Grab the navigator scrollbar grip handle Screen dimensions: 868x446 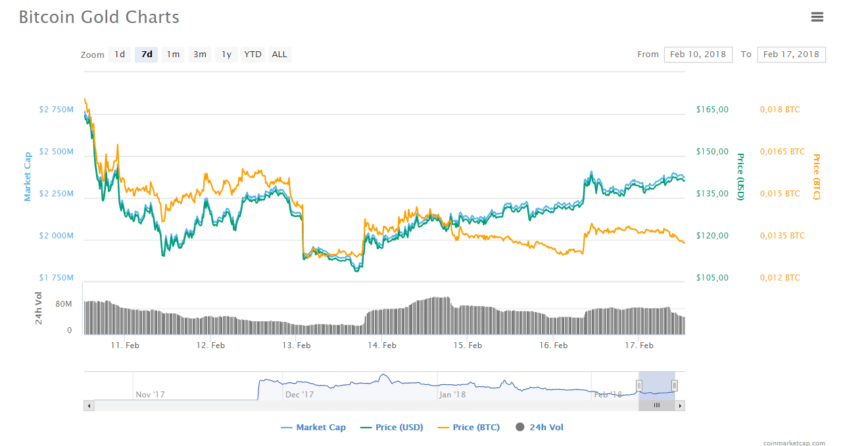point(656,405)
